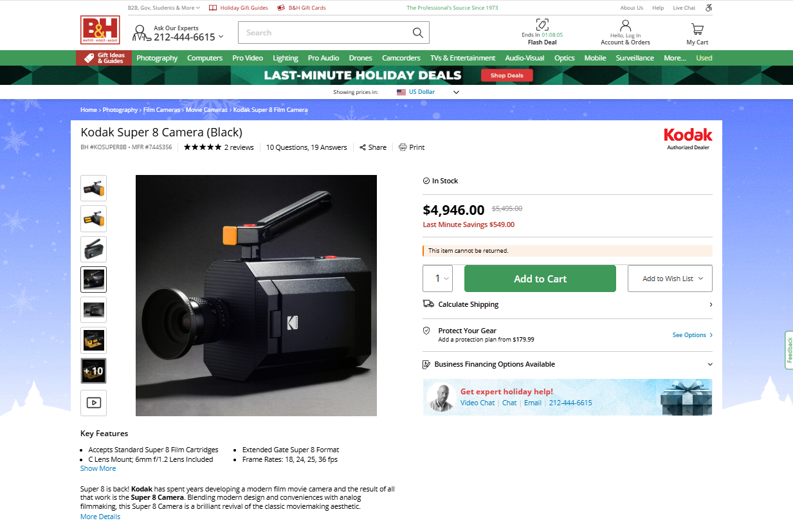The image size is (793, 532).
Task: Click the Shop Deals button
Action: pos(507,75)
